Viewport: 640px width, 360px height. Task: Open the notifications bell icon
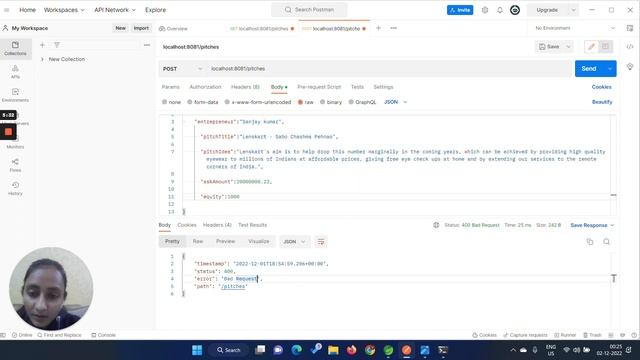(x=500, y=10)
